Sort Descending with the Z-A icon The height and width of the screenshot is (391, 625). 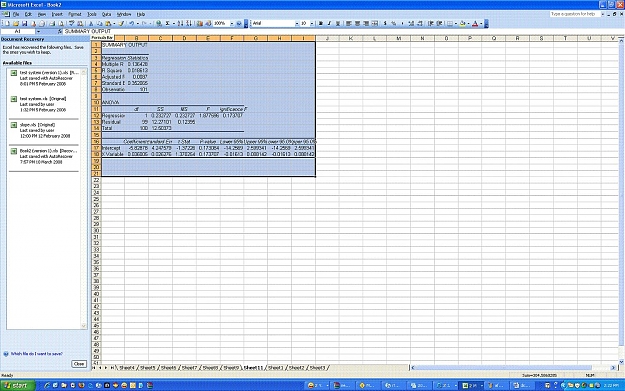188,24
